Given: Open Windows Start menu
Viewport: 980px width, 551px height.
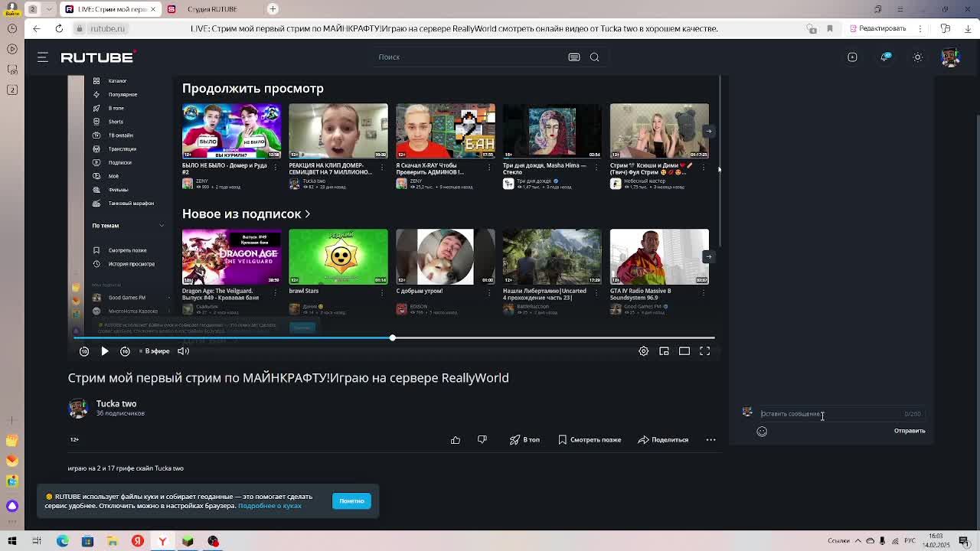Looking at the screenshot, I should pyautogui.click(x=12, y=541).
